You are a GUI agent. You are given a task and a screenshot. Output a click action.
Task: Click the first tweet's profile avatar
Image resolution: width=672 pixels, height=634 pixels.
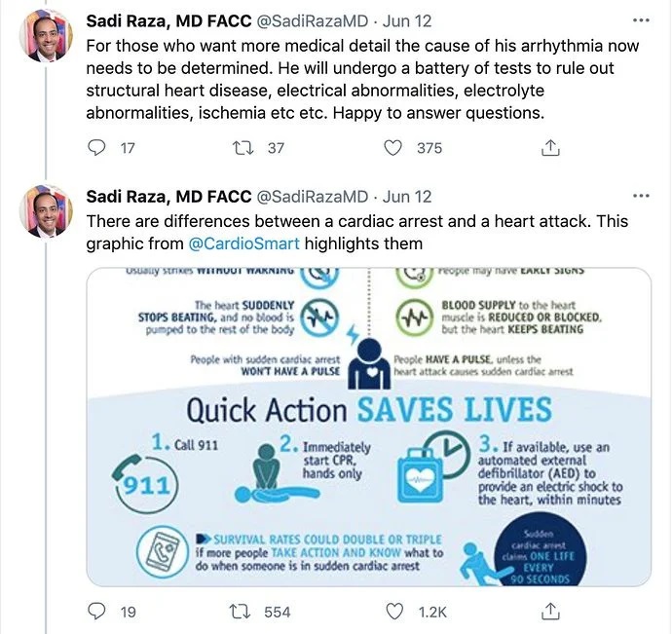(x=48, y=35)
